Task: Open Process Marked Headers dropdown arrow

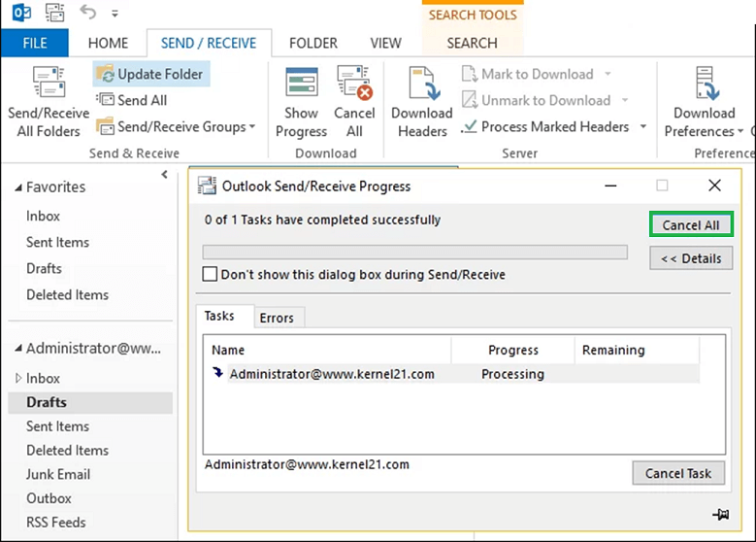Action: 642,126
